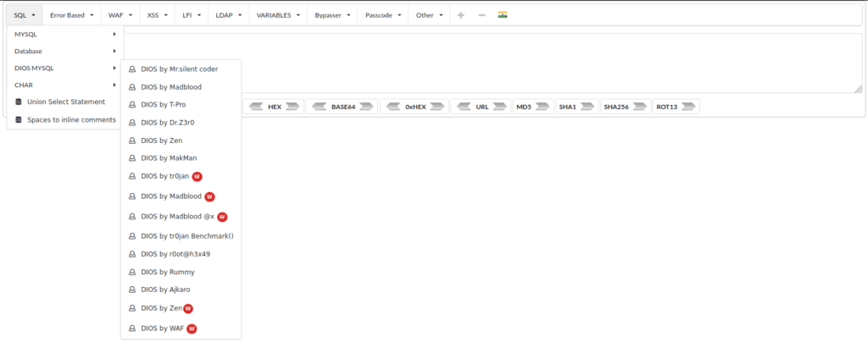
Task: Select DIOS by tr0jan Benchmark()
Action: [x=186, y=235]
